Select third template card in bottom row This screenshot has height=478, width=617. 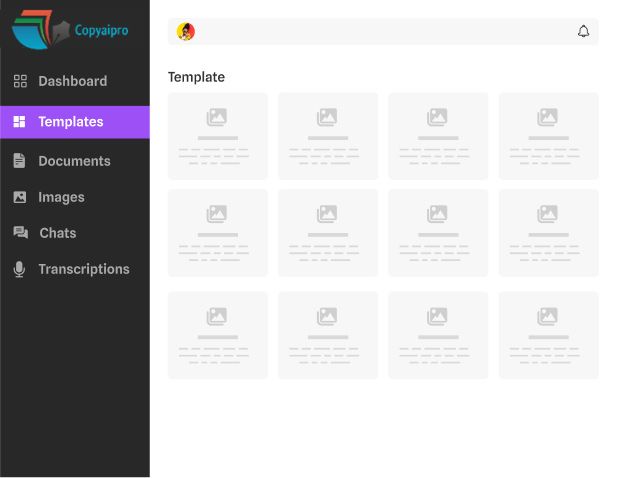438,335
